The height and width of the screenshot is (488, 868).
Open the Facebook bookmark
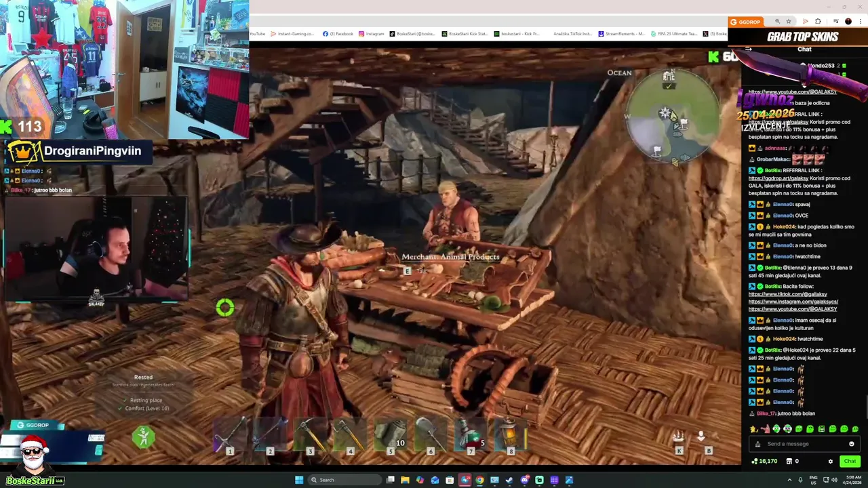point(338,34)
